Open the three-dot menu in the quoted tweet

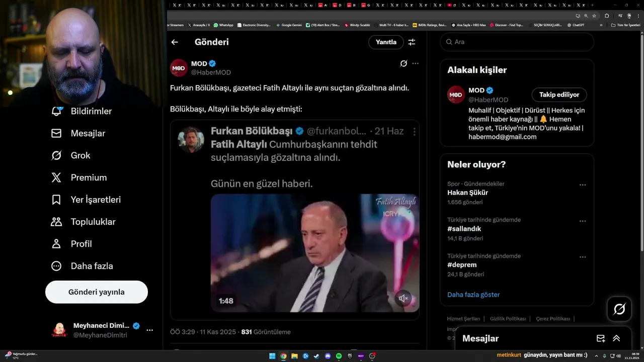tap(415, 132)
